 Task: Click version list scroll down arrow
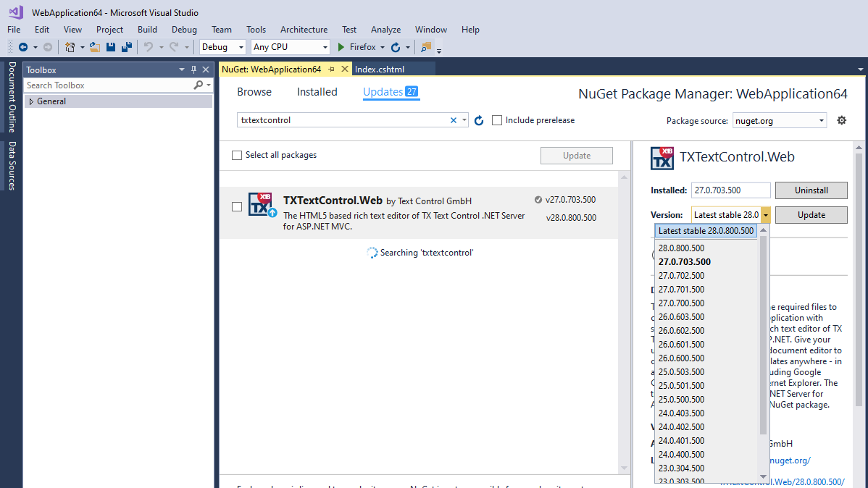pyautogui.click(x=764, y=476)
